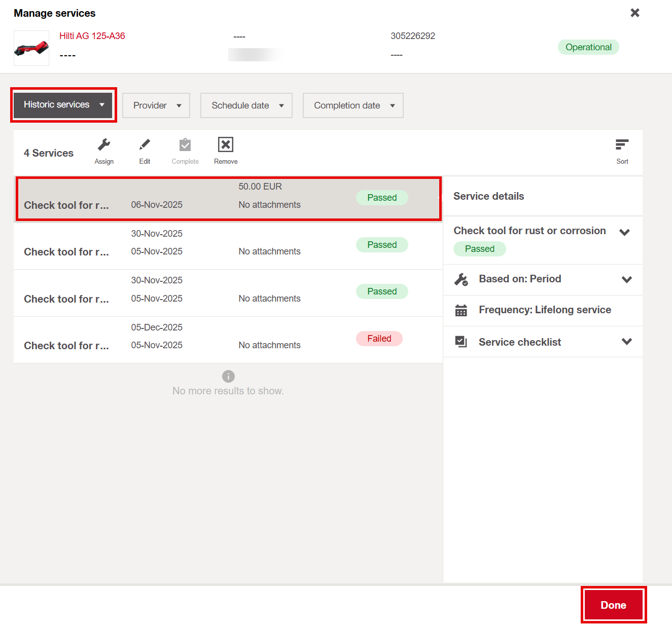Click the Complete clipboard icon
The height and width of the screenshot is (626, 672).
click(x=185, y=145)
